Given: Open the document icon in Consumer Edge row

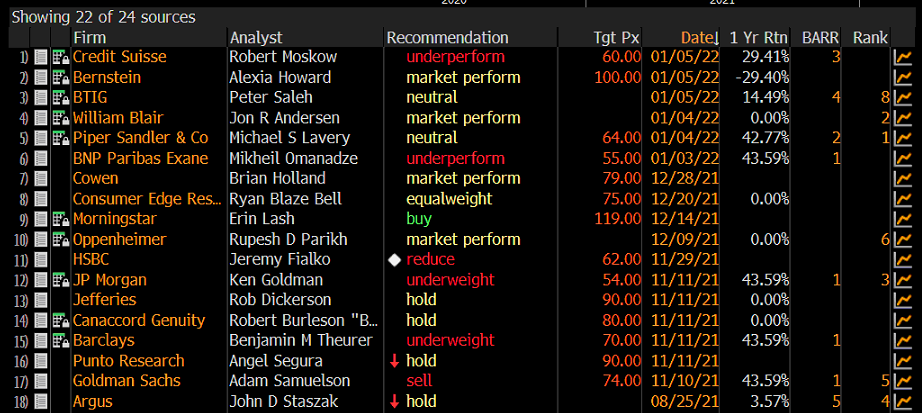Looking at the screenshot, I should point(41,199).
